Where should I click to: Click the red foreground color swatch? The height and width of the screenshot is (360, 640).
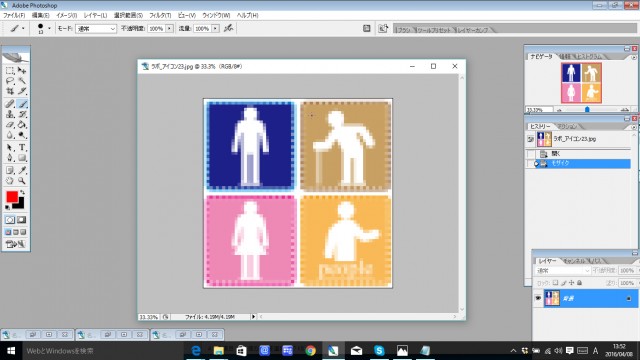tap(12, 197)
